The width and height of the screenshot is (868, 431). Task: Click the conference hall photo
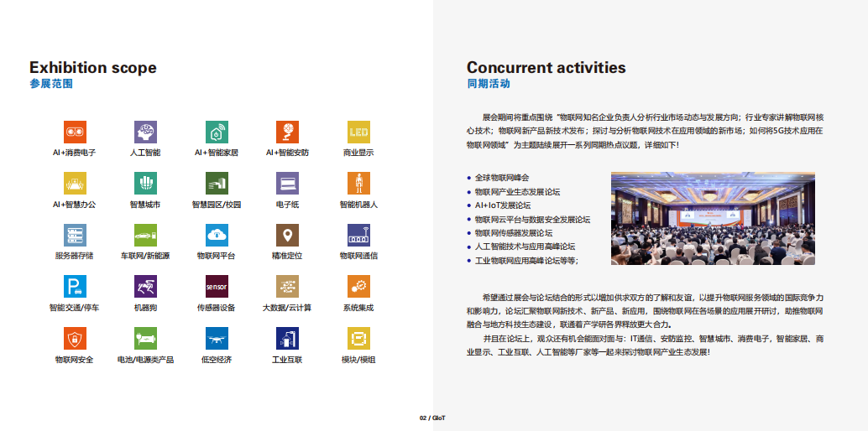click(713, 219)
